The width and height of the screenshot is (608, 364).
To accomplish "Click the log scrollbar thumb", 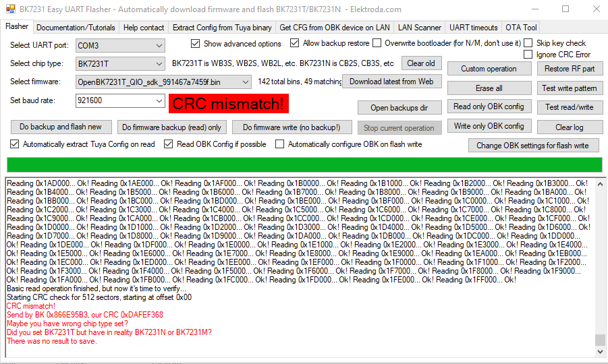I will [601, 340].
